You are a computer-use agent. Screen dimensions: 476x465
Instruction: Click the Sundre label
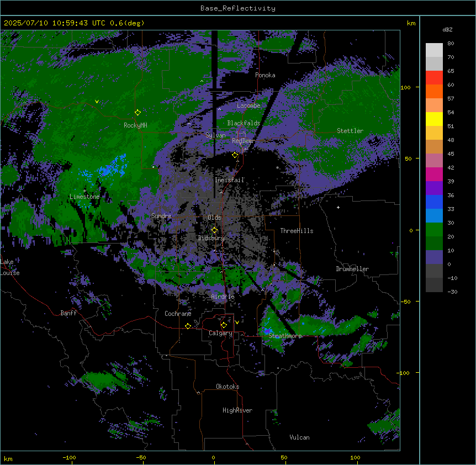click(x=161, y=216)
